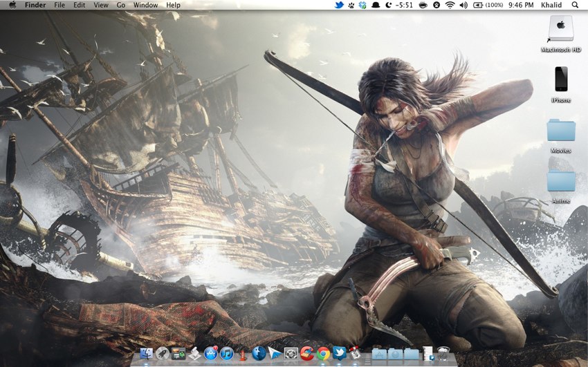
Task: Open the volume control in menu bar
Action: tap(463, 6)
